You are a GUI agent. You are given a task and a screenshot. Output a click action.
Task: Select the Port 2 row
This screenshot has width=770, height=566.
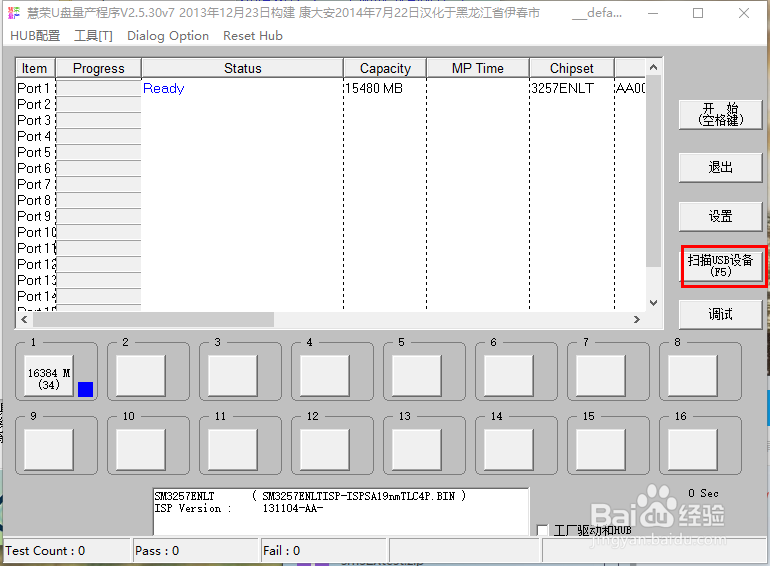click(x=331, y=104)
